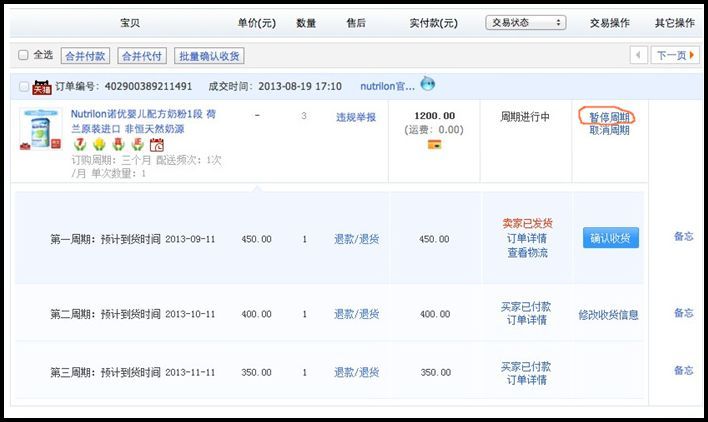
Task: Open the nutrilon官... store link
Action: pyautogui.click(x=387, y=86)
